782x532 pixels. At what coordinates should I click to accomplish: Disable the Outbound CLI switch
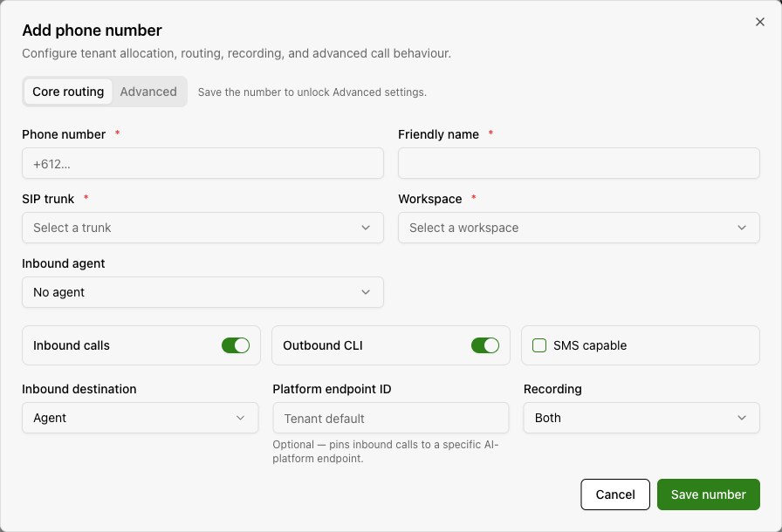(484, 345)
